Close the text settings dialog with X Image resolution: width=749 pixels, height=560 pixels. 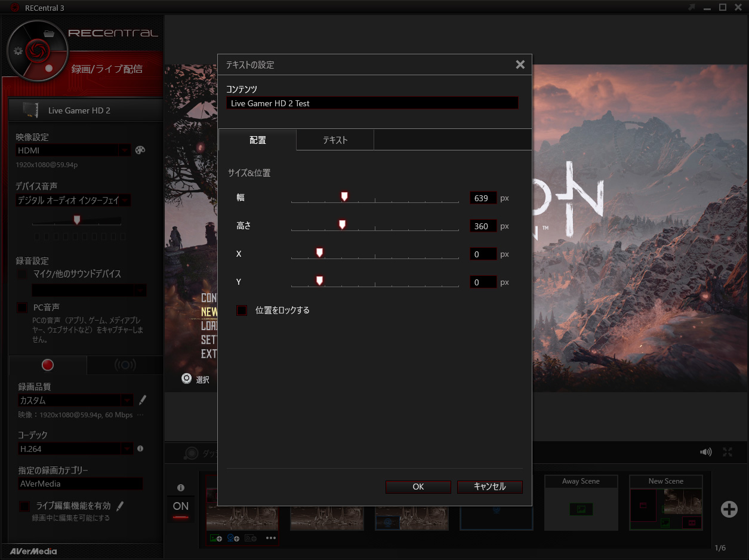[520, 64]
